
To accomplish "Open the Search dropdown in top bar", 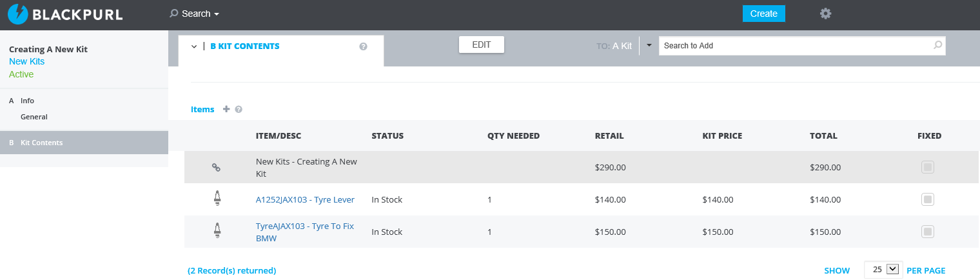I will click(x=194, y=14).
